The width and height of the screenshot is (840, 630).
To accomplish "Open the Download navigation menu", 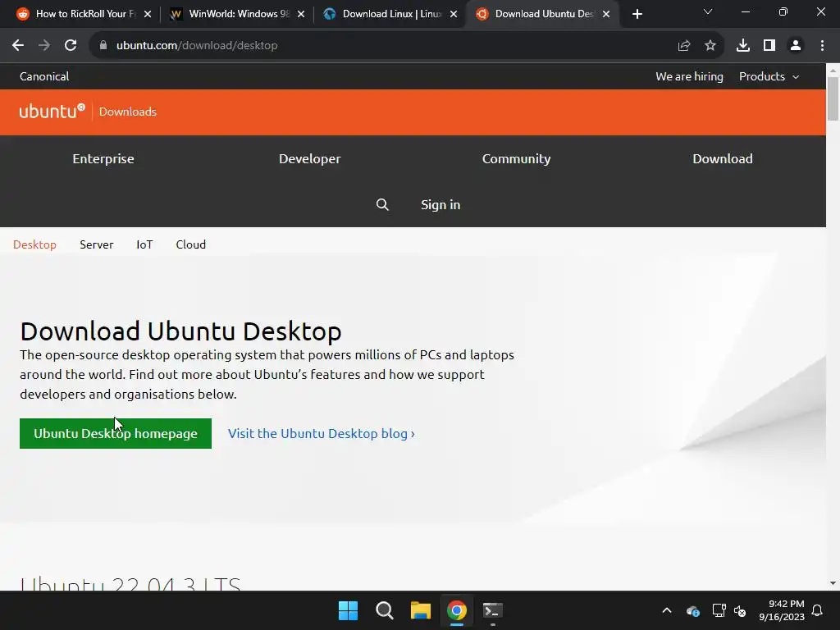I will (723, 158).
